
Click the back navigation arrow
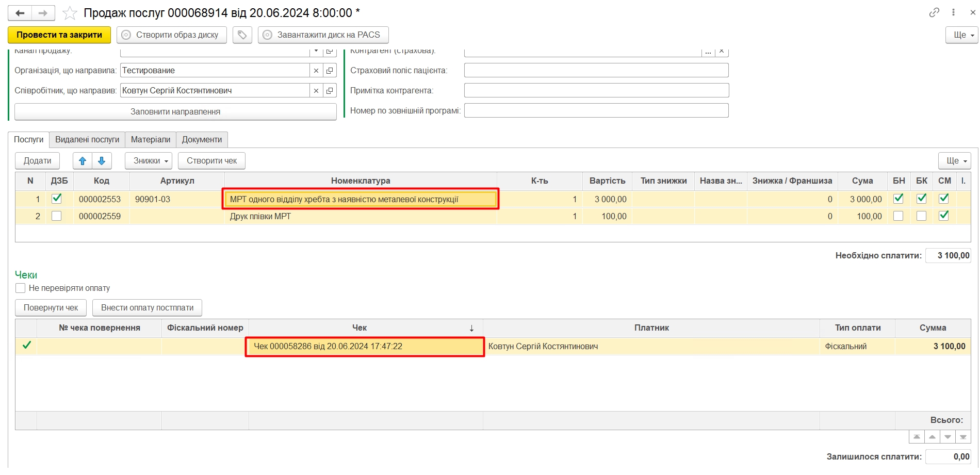(x=20, y=13)
